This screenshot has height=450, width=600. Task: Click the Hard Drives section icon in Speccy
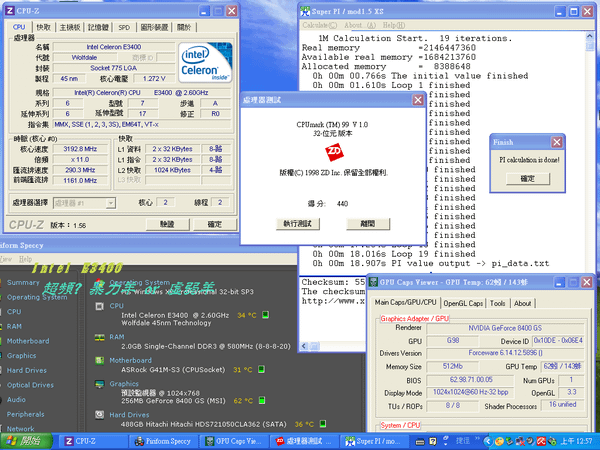point(99,415)
